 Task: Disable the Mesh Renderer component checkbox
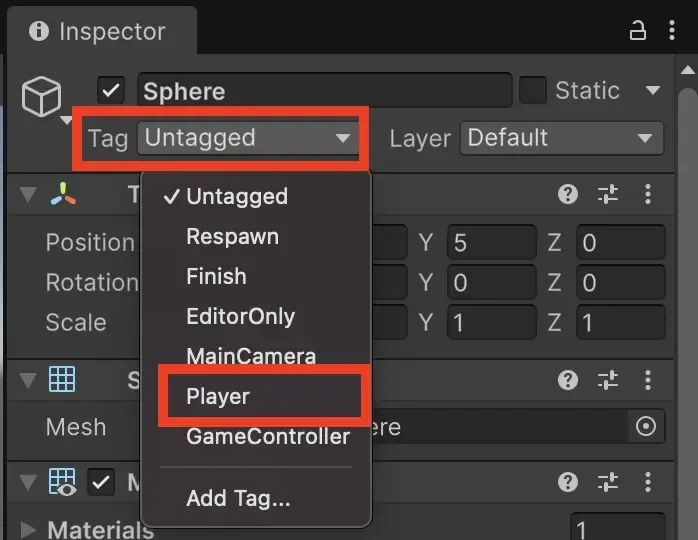point(101,483)
